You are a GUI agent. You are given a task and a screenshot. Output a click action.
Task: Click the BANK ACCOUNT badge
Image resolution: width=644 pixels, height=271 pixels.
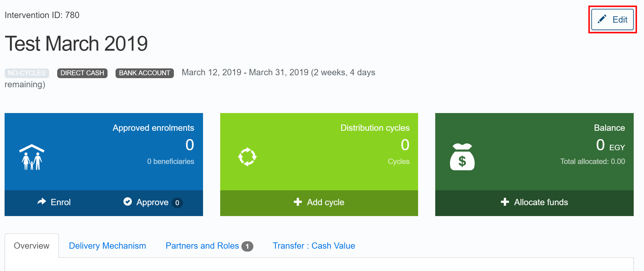pyautogui.click(x=144, y=73)
